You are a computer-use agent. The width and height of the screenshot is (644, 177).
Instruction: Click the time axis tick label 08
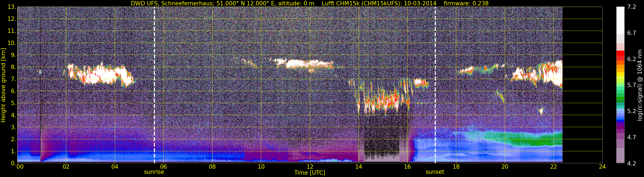point(212,167)
